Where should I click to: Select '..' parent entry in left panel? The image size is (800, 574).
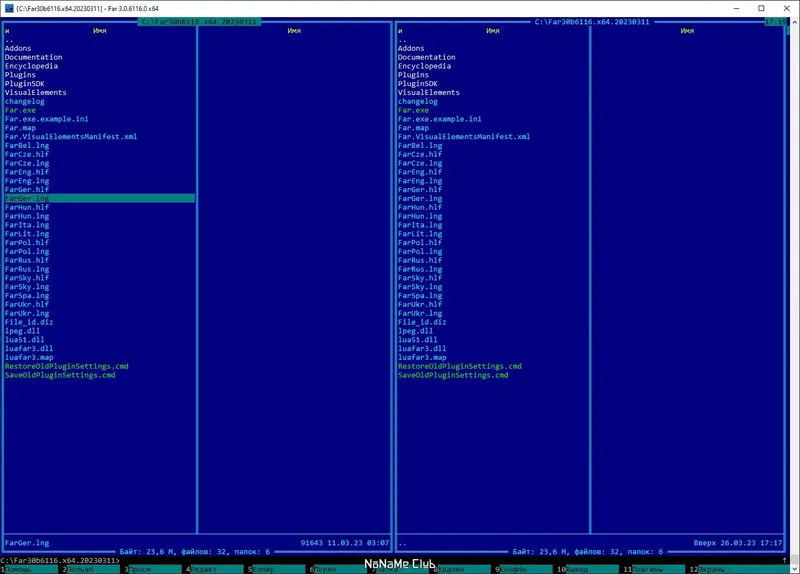(9, 40)
